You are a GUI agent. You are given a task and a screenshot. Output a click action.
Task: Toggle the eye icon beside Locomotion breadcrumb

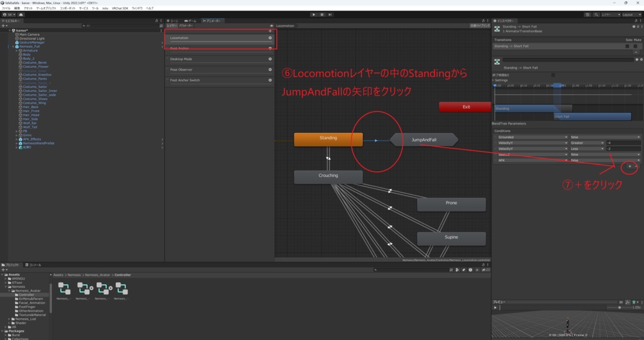point(272,25)
